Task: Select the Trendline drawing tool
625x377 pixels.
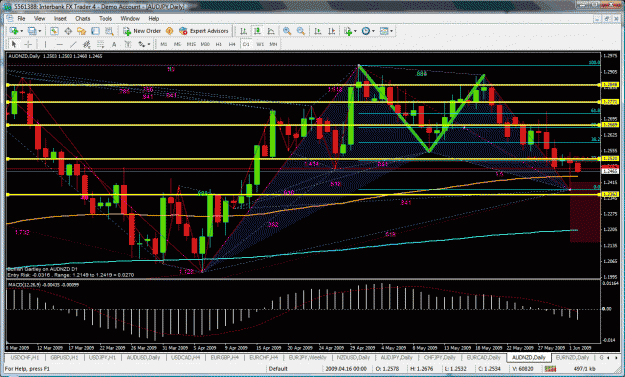Action: point(73,44)
